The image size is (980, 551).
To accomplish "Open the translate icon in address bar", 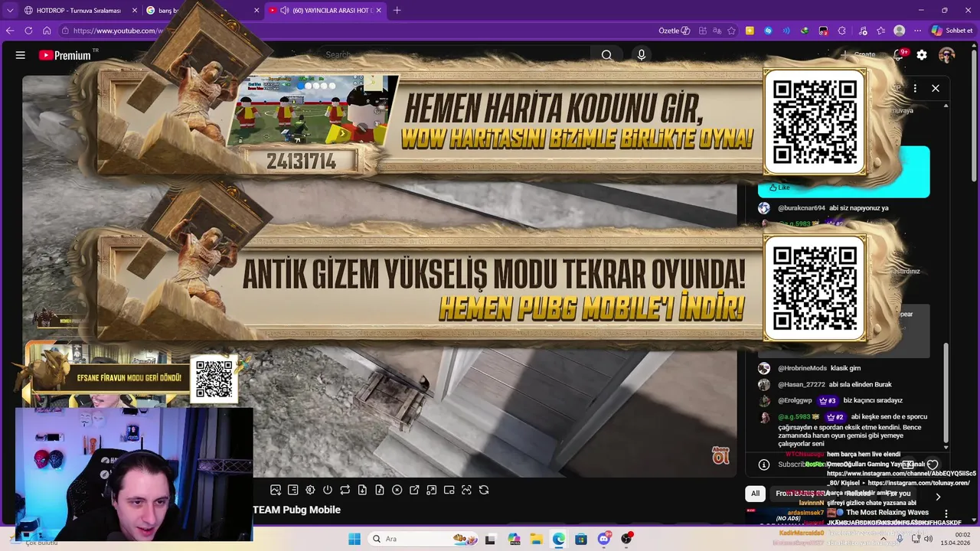I will (717, 31).
